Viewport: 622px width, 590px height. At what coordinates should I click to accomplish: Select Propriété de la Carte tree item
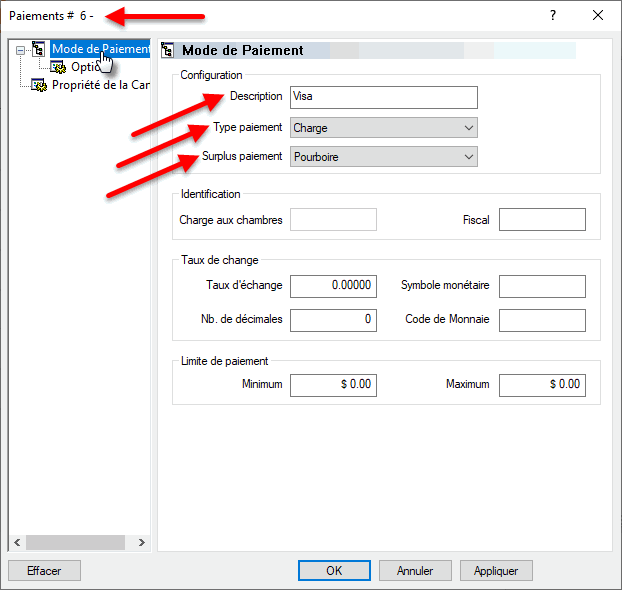pyautogui.click(x=100, y=85)
